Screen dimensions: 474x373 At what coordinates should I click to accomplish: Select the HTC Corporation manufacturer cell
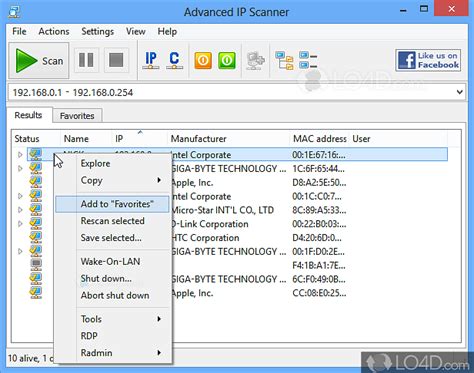point(205,238)
